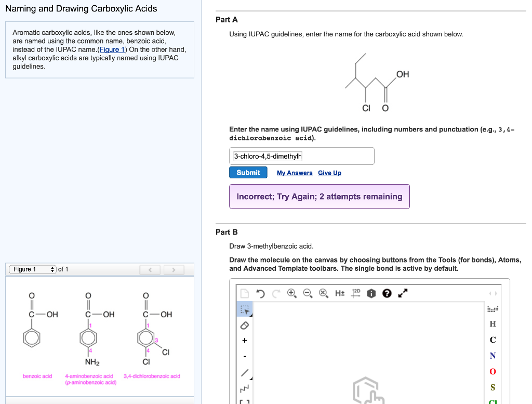The width and height of the screenshot is (532, 404).
Task: Zoom out of the drawing canvas
Action: pyautogui.click(x=307, y=293)
